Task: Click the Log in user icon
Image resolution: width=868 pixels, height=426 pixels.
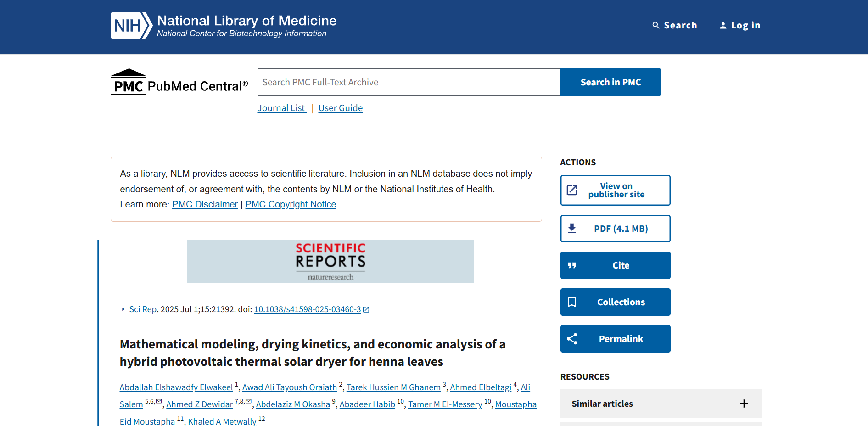Action: point(723,26)
